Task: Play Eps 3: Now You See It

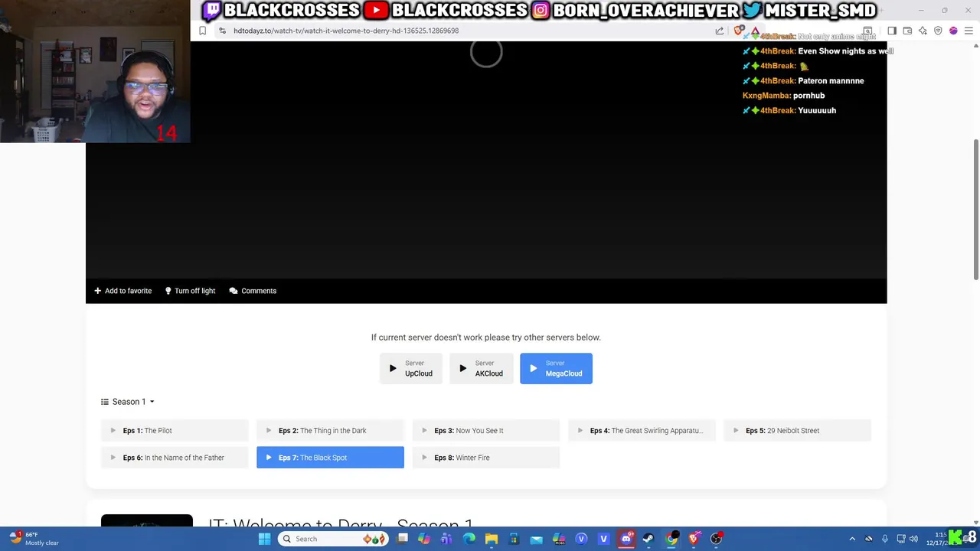Action: pos(486,430)
